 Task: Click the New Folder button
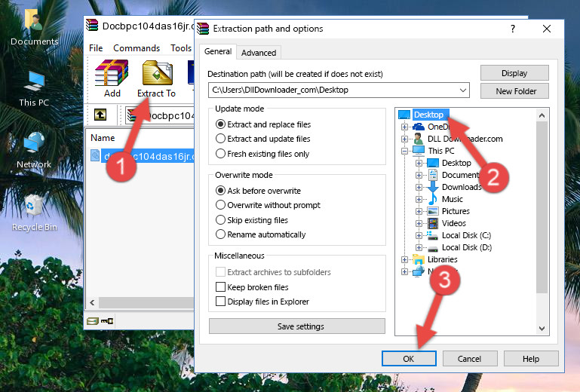point(514,91)
